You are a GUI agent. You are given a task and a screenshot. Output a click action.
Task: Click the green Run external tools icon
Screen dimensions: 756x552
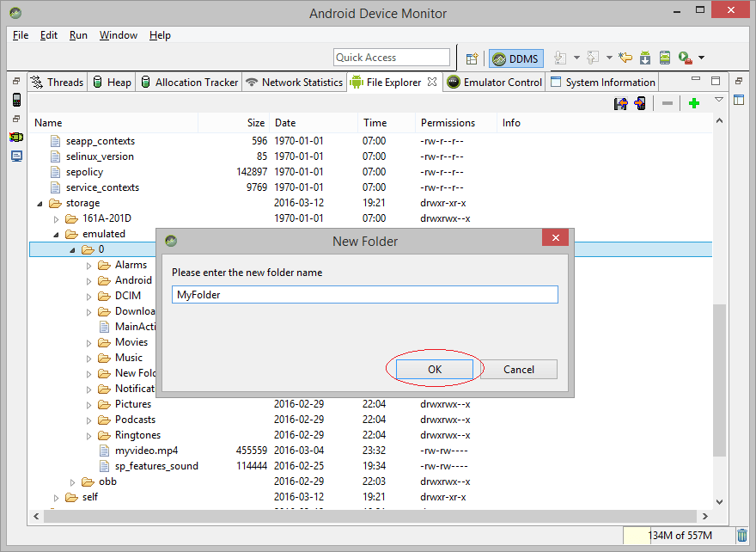click(x=686, y=58)
